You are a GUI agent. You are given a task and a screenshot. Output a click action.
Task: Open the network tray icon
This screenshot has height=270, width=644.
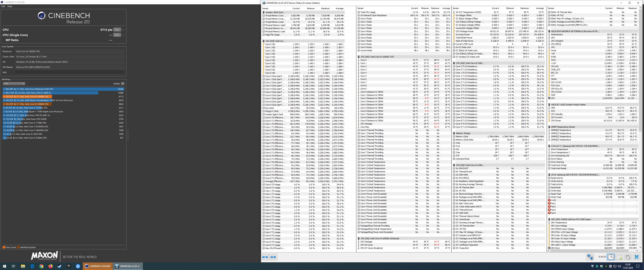[x=615, y=266]
